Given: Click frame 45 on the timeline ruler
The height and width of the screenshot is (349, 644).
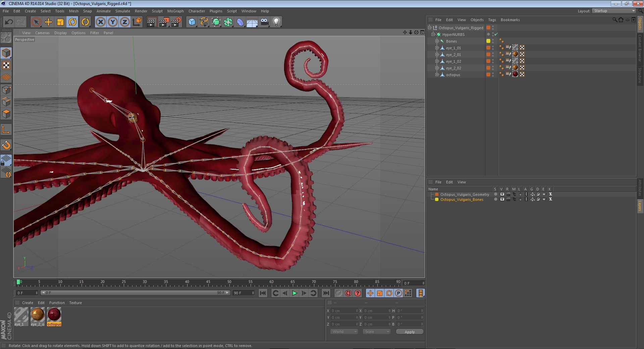Looking at the screenshot, I should pos(208,282).
